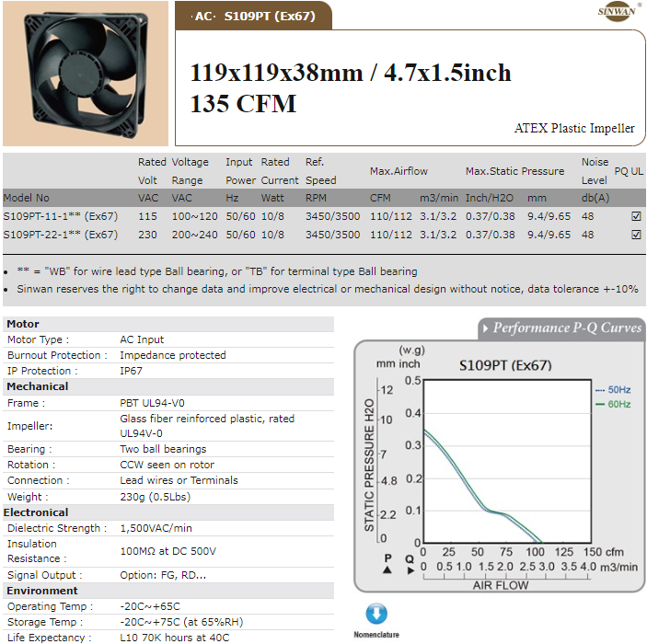
Task: Click the 60Hz legend color line
Action: point(600,405)
